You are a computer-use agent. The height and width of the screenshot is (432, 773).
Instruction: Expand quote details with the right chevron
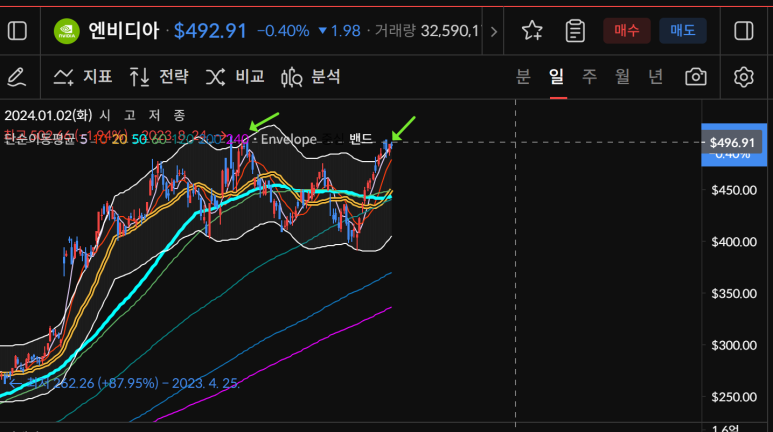click(x=493, y=32)
